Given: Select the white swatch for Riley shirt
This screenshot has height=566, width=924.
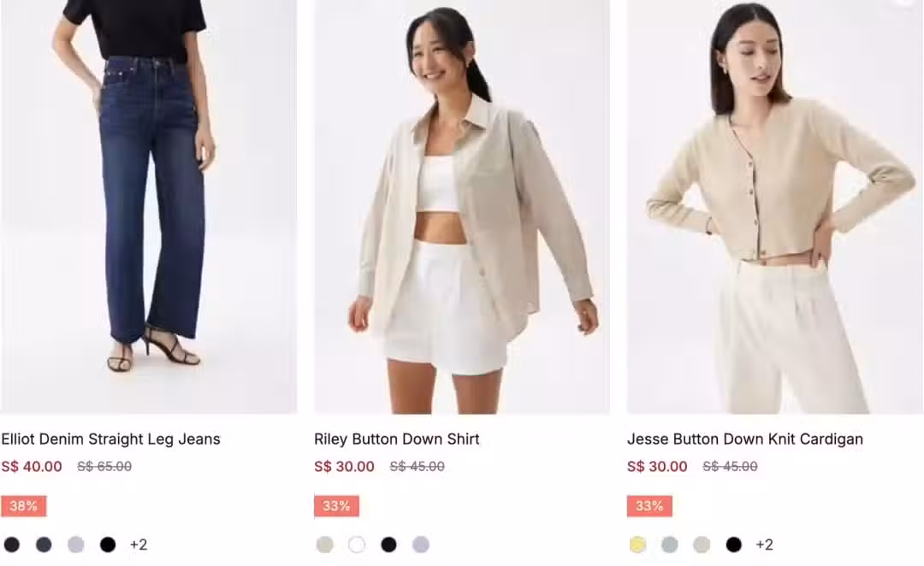Looking at the screenshot, I should (357, 545).
